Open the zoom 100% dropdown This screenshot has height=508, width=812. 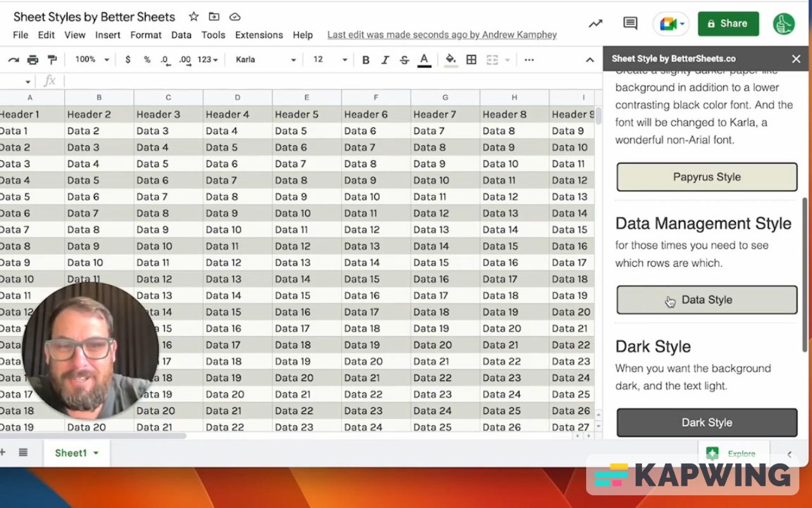point(92,60)
